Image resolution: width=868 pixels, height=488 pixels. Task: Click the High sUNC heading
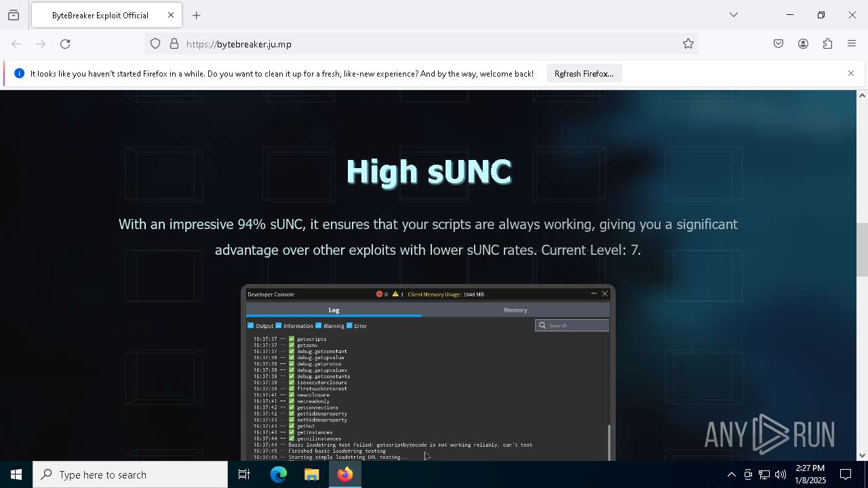pyautogui.click(x=429, y=171)
